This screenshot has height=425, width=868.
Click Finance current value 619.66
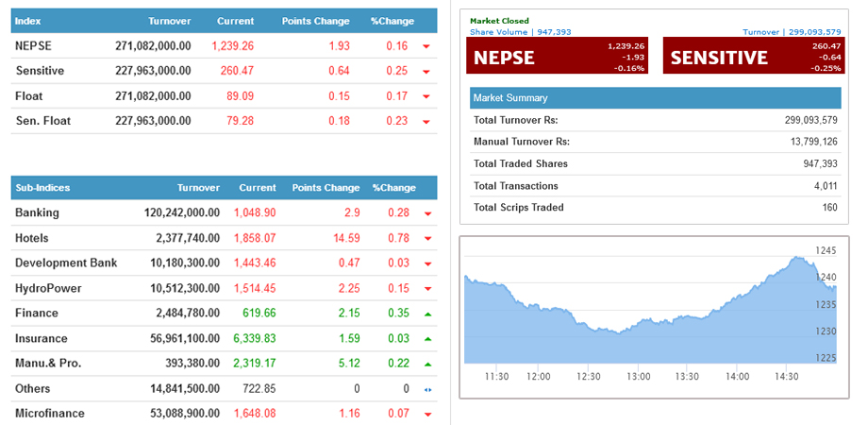pyautogui.click(x=259, y=313)
